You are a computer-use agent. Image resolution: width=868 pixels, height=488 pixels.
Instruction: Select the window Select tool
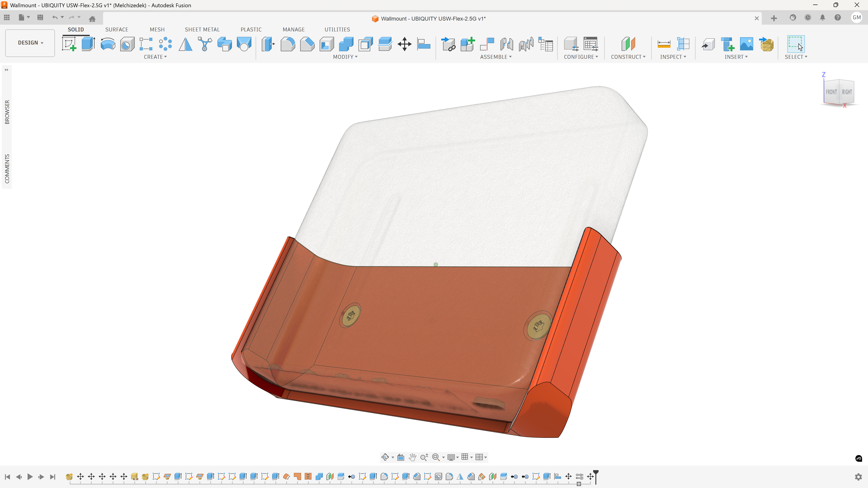(796, 44)
